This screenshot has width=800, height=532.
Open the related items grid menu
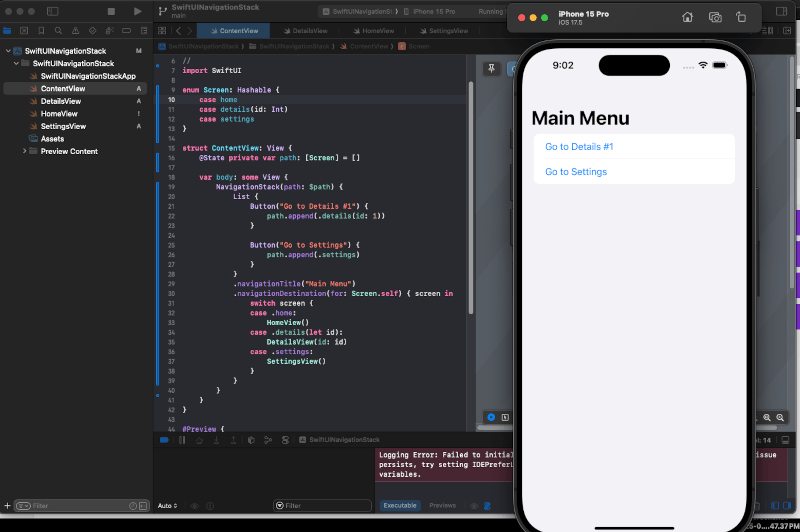[x=162, y=31]
